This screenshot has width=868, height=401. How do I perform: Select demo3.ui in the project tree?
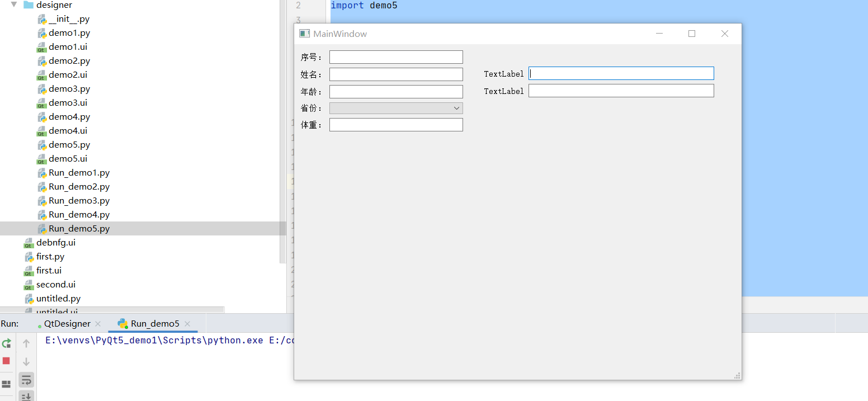(68, 103)
